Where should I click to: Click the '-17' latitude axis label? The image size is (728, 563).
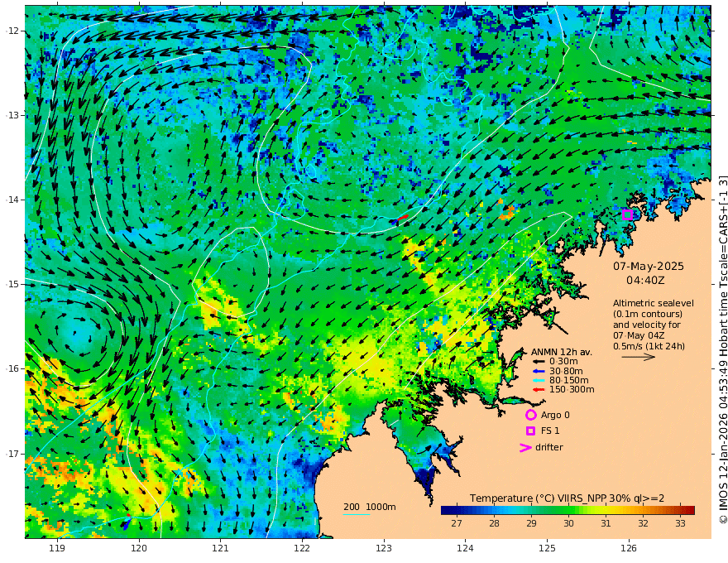click(12, 454)
